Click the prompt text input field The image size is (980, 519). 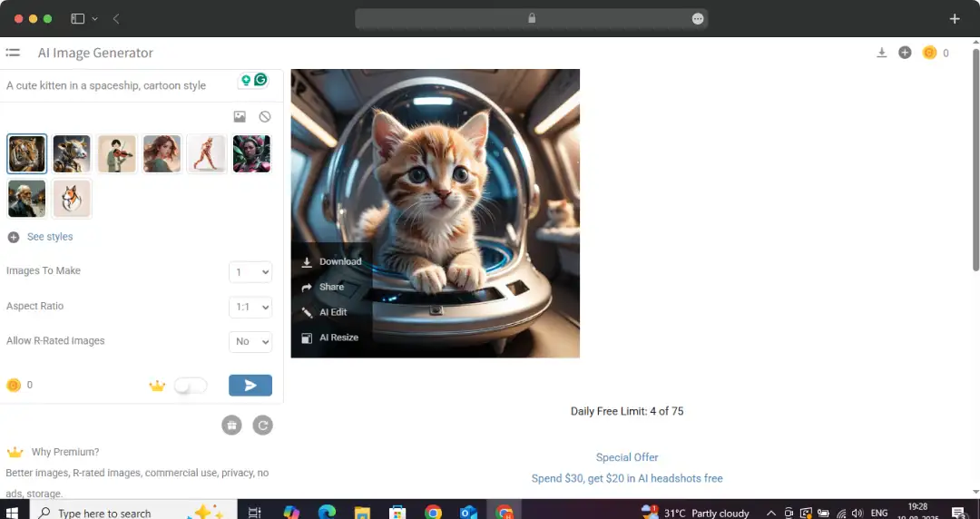click(x=120, y=85)
